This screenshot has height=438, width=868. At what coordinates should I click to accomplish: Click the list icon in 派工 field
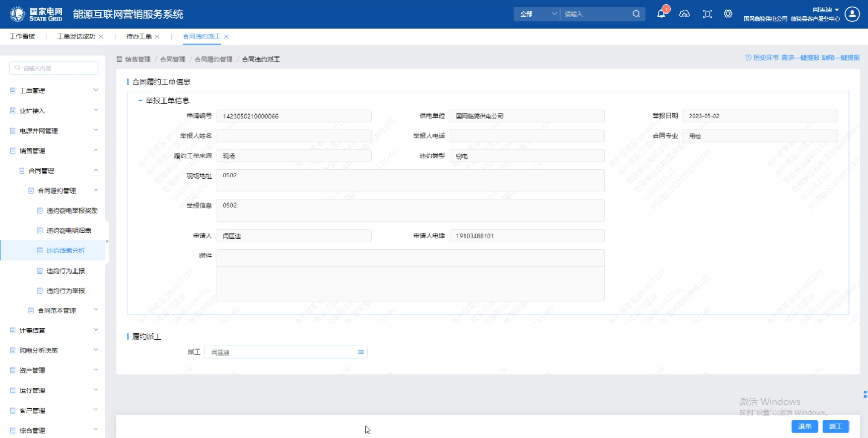(x=361, y=352)
